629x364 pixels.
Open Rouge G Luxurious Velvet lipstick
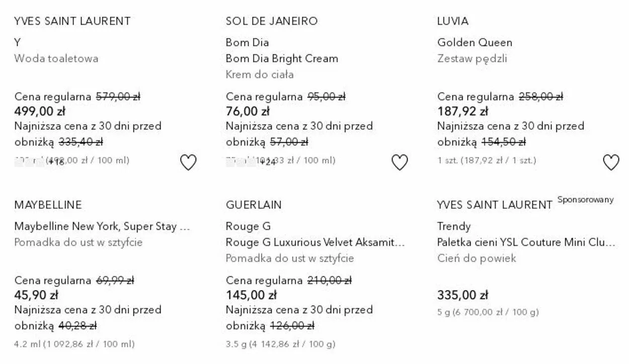pyautogui.click(x=315, y=242)
